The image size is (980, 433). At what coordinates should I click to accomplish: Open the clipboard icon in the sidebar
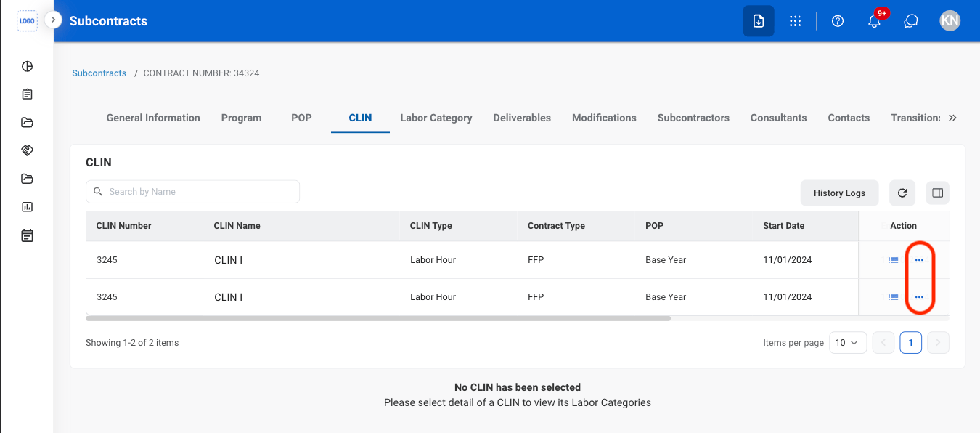(28, 94)
